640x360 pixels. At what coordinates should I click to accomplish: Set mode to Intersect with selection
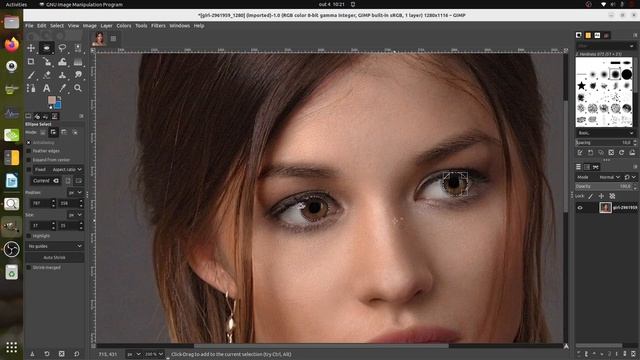75,132
